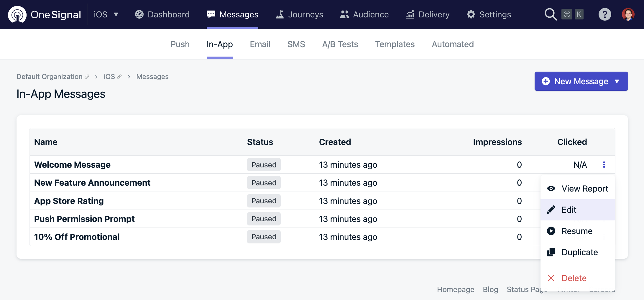This screenshot has width=644, height=300.
Task: Open the Homepage footer link
Action: (456, 289)
